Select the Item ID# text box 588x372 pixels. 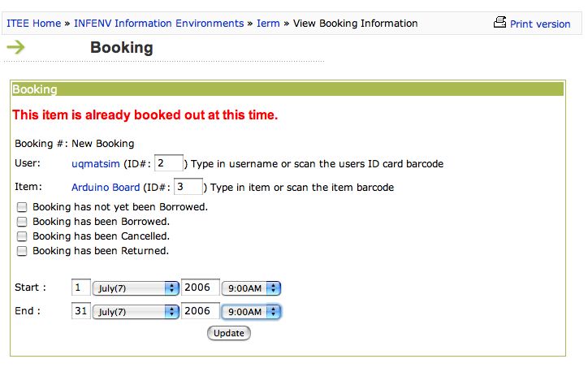pos(188,186)
